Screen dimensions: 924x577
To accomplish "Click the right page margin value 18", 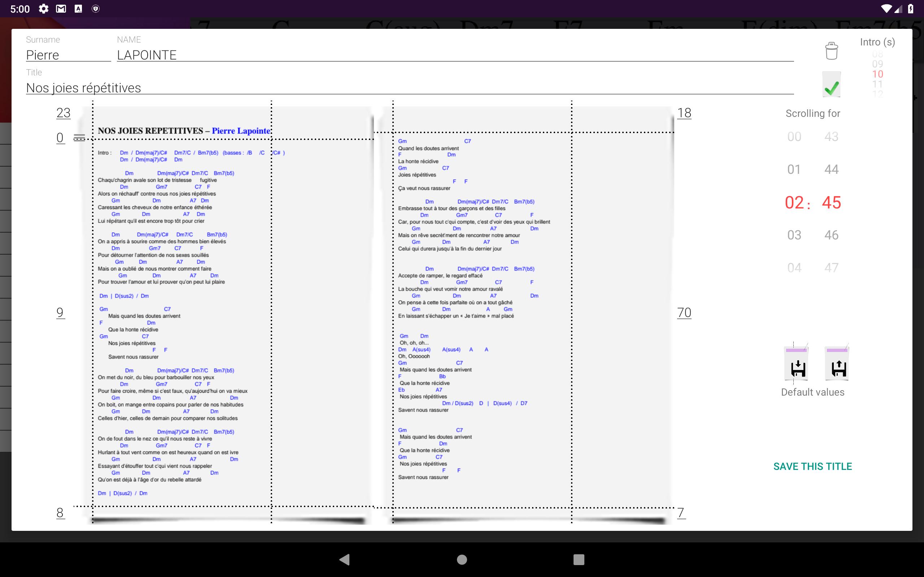I will (684, 113).
